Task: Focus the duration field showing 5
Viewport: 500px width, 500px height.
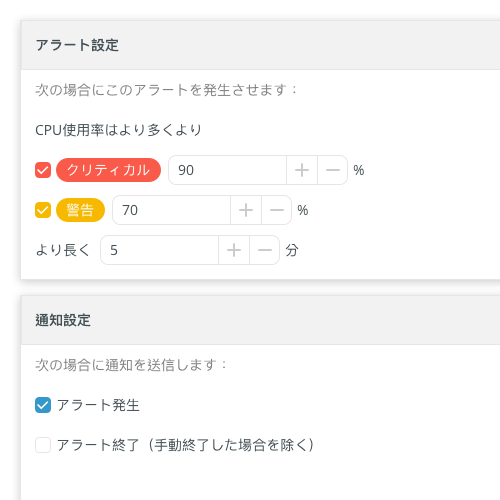Action: [x=159, y=250]
